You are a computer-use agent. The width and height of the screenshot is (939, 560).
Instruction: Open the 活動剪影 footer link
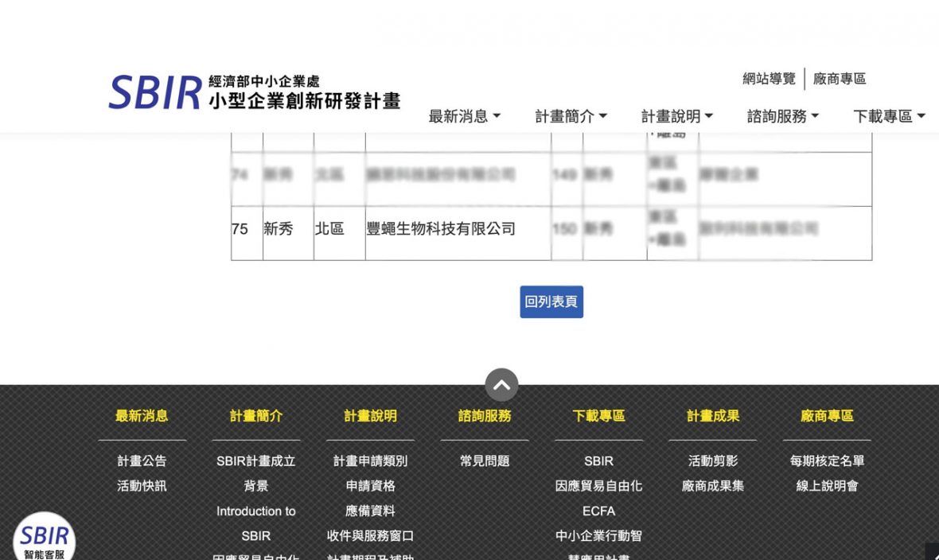click(x=713, y=461)
